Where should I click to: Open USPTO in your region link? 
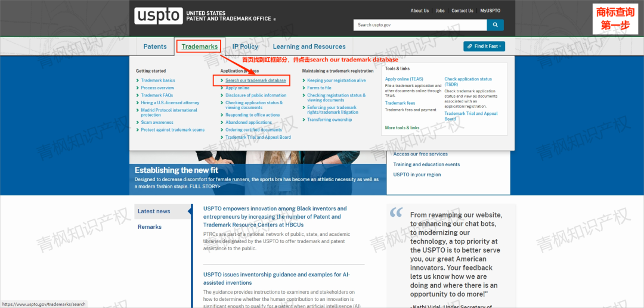pyautogui.click(x=417, y=175)
